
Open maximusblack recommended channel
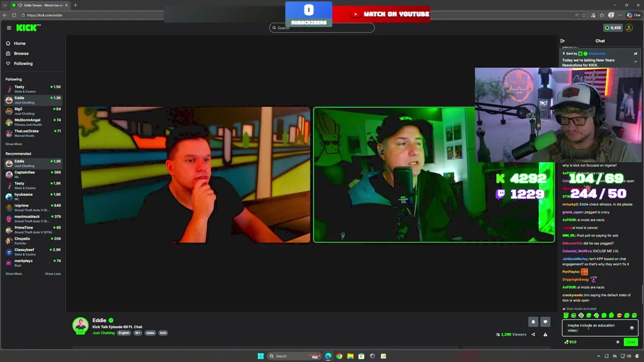click(x=33, y=219)
